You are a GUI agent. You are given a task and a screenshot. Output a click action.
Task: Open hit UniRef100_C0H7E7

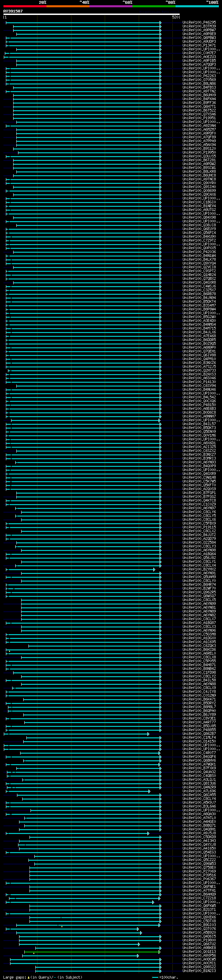tap(199, 53)
